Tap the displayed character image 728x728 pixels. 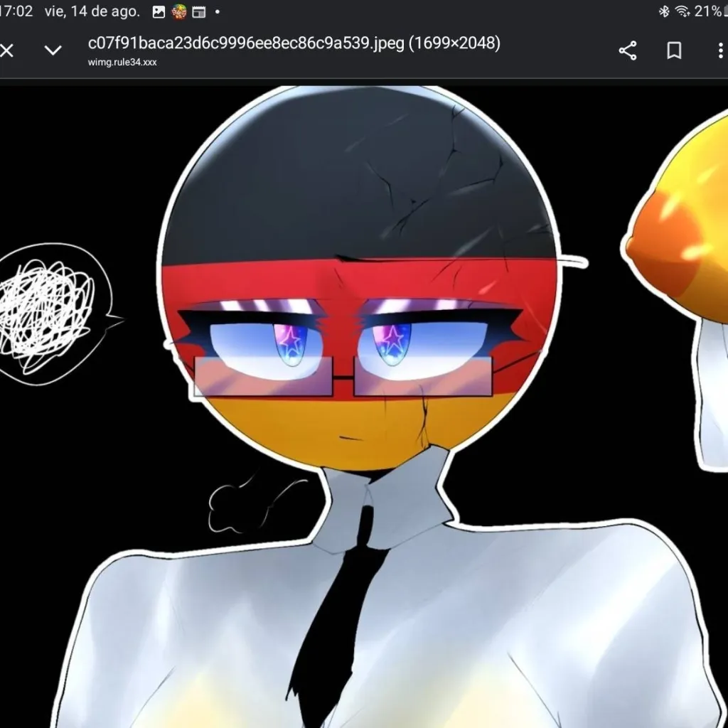click(x=364, y=407)
